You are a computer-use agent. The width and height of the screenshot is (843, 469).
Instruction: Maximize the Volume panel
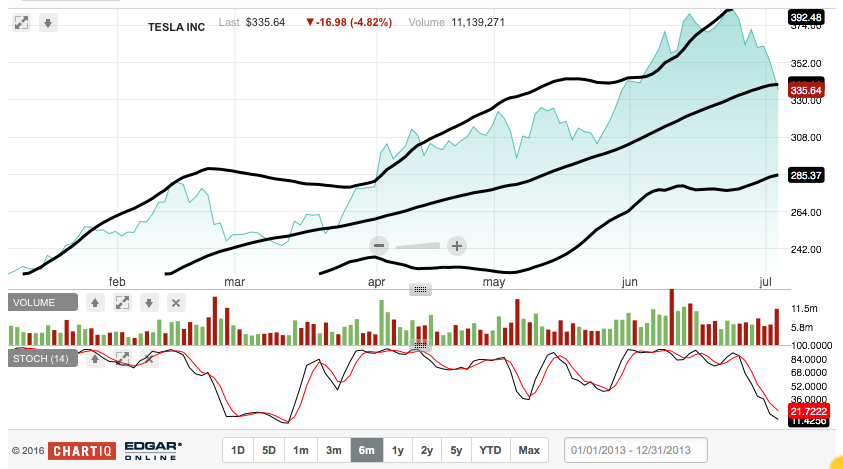pos(122,303)
